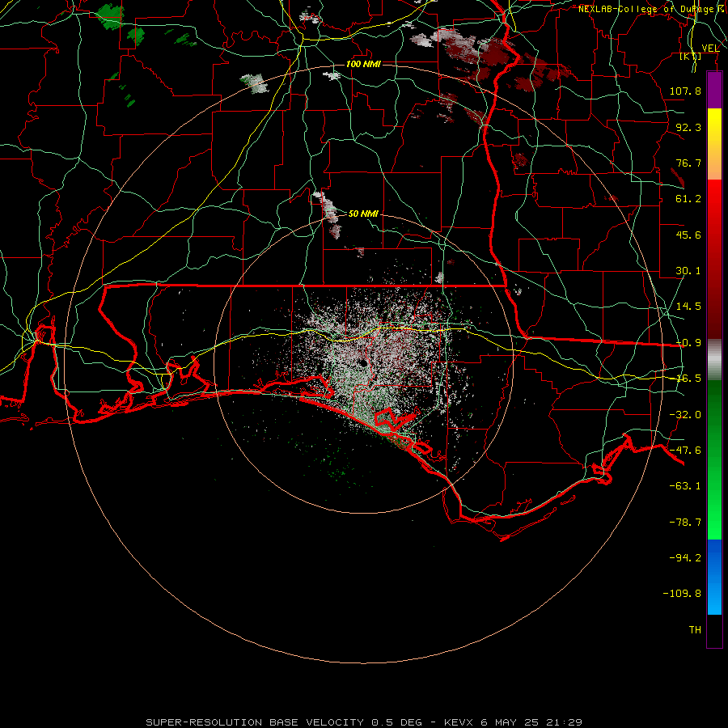This screenshot has height=728, width=728.
Task: Select the -63.1 velocity legend value
Action: (685, 486)
